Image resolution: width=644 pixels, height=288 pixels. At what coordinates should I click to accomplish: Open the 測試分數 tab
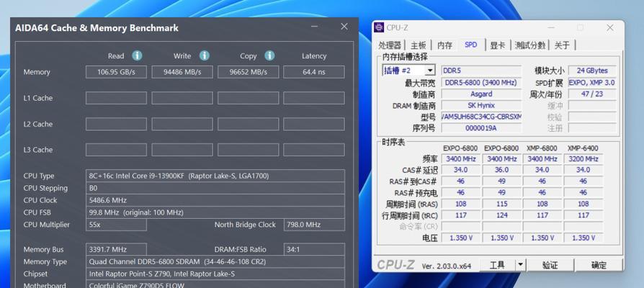click(x=529, y=45)
